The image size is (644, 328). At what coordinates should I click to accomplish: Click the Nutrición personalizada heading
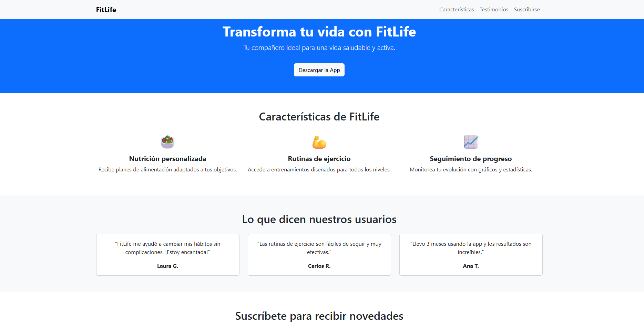(x=167, y=159)
